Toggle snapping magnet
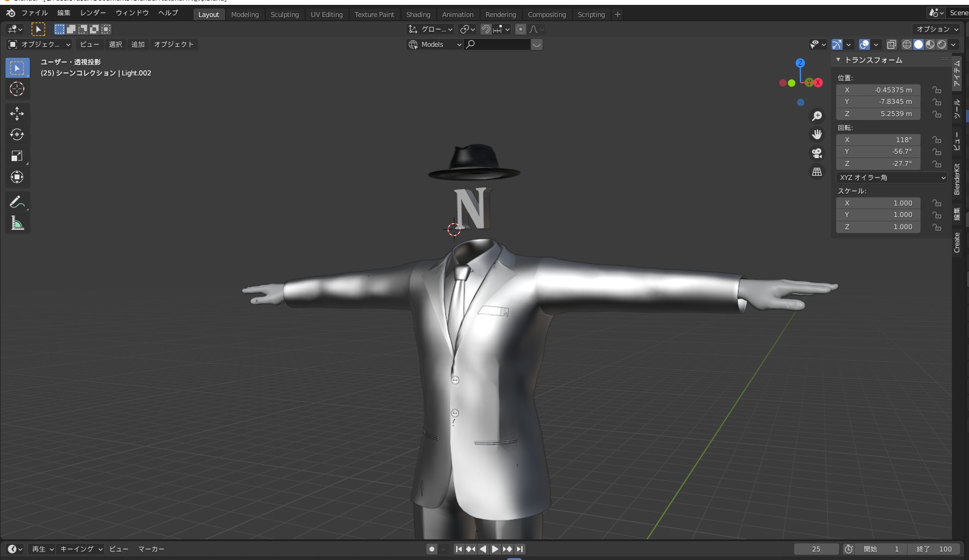Viewport: 969px width, 560px height. [486, 29]
